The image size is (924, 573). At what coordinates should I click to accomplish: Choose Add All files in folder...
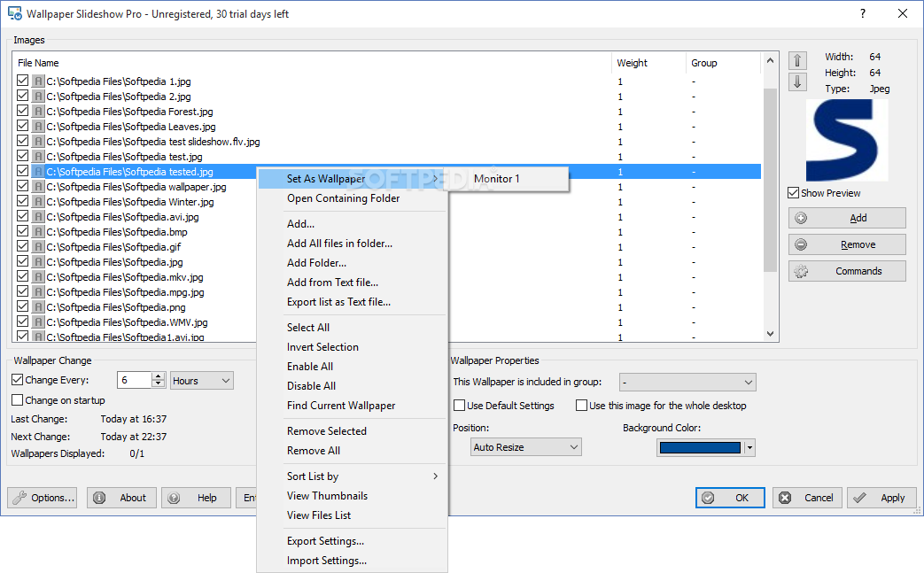click(353, 244)
